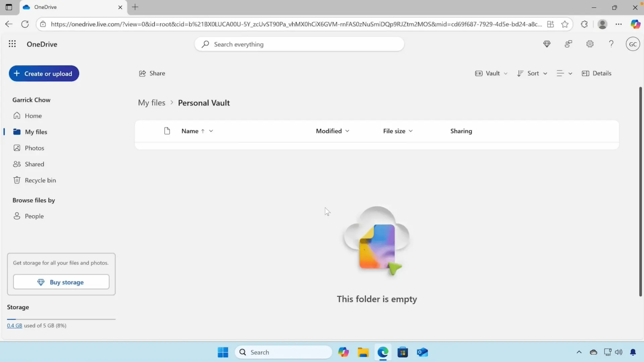This screenshot has height=362, width=644.
Task: Click the feedback people icon in header
Action: pos(568,44)
